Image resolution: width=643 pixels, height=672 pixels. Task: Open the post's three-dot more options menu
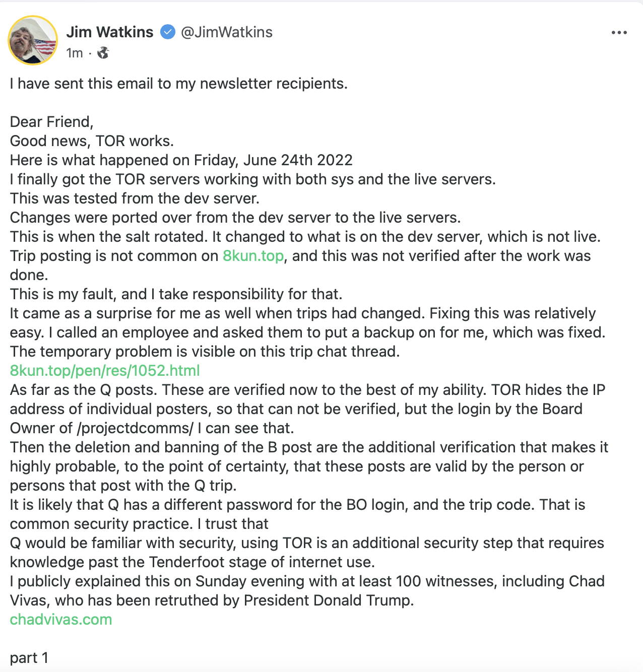[x=619, y=33]
